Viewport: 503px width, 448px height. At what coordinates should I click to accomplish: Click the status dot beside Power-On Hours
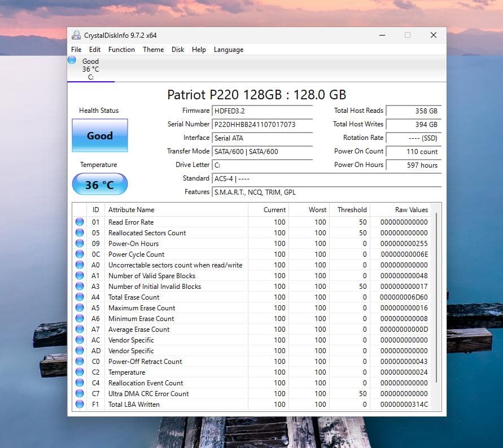pos(79,243)
